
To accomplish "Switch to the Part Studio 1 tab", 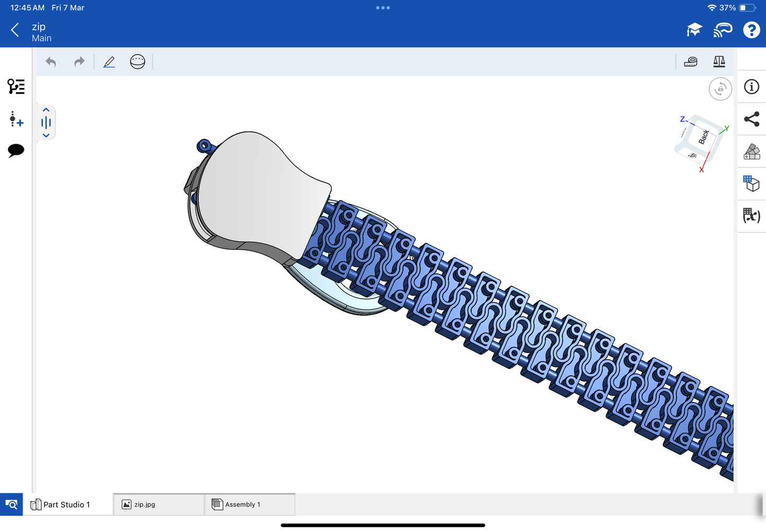I will (x=67, y=504).
